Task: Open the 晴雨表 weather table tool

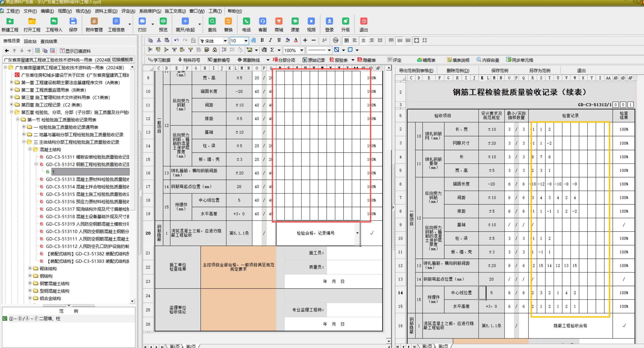Action: [x=426, y=60]
